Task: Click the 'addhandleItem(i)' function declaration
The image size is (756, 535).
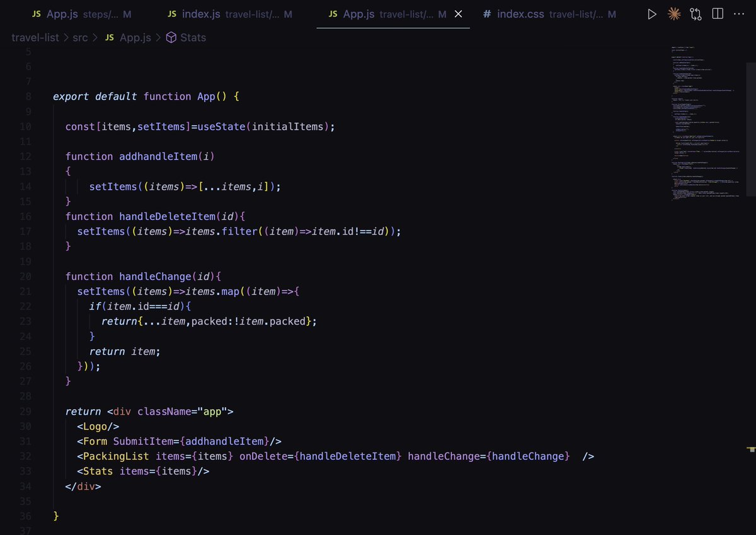Action: [x=168, y=156]
